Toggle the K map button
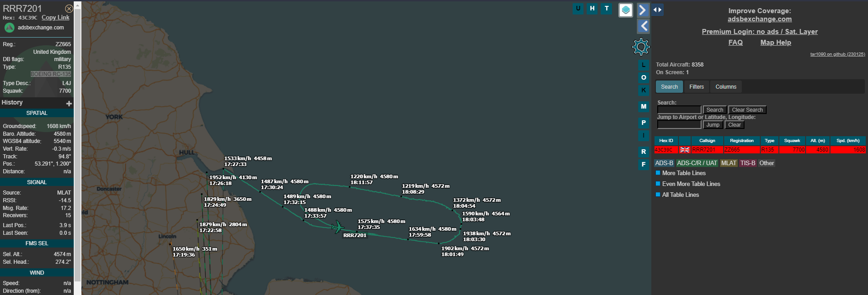 coord(644,90)
